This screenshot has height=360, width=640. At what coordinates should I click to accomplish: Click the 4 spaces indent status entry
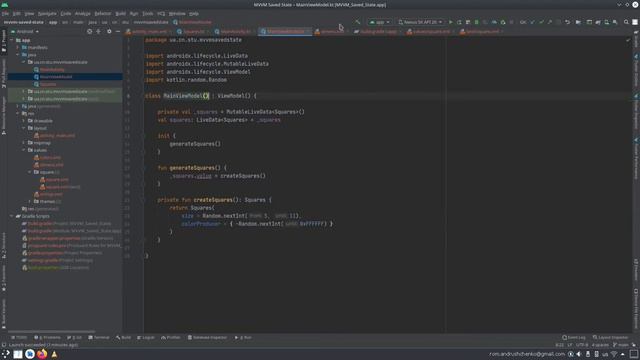600,345
